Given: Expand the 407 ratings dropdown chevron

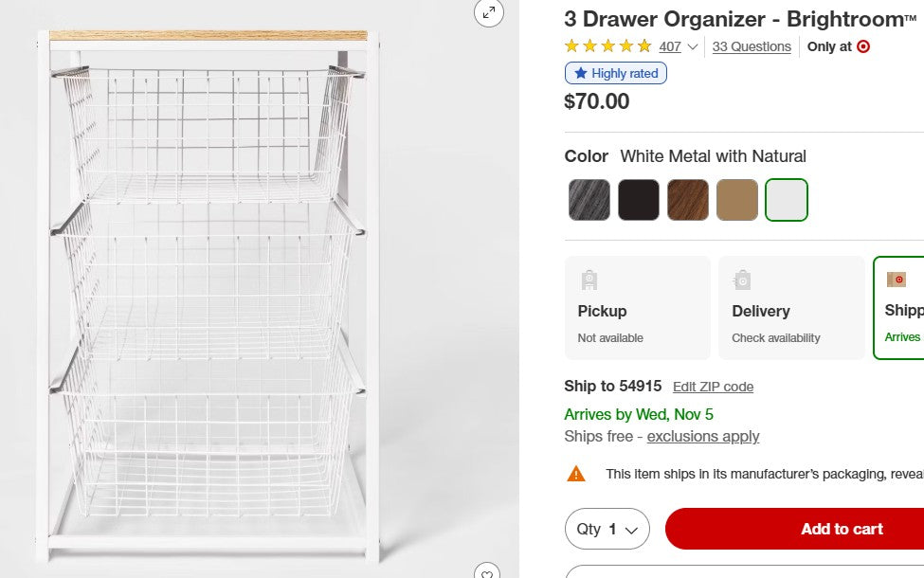Looking at the screenshot, I should coord(693,46).
